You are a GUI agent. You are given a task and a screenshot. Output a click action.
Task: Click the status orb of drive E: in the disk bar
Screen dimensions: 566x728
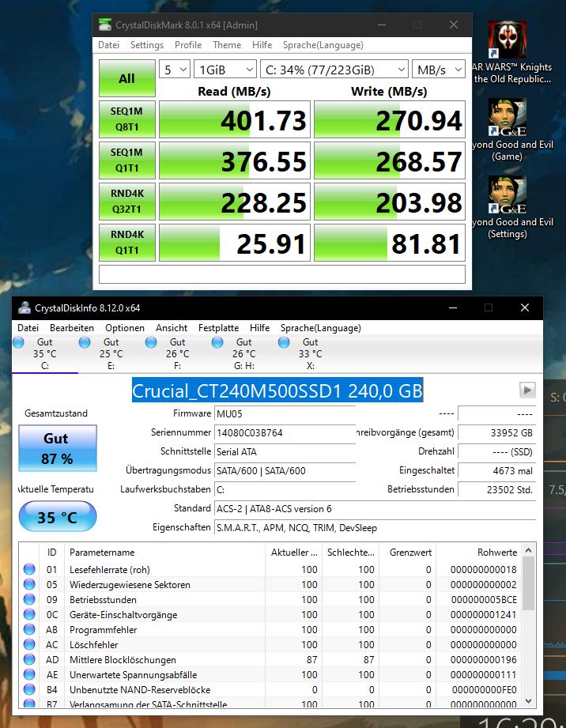85,342
